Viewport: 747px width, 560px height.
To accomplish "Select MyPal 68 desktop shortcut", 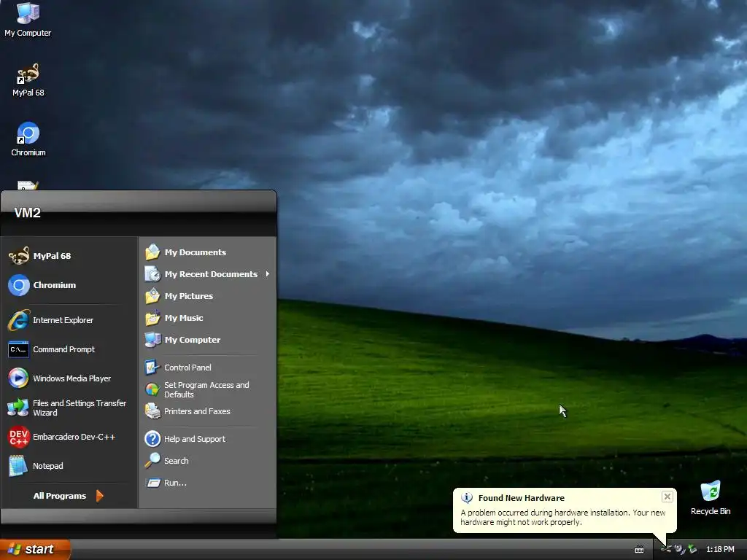I will (28, 80).
